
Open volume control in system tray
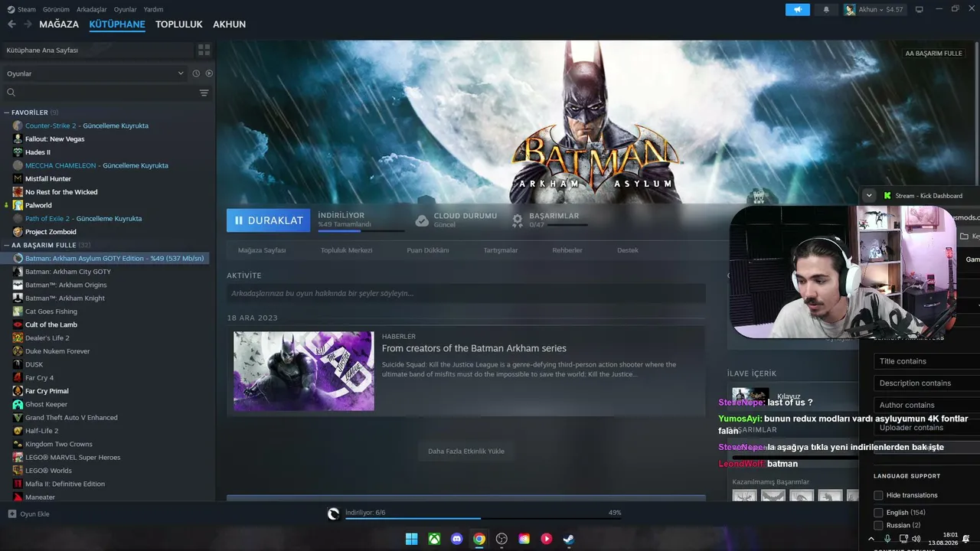[916, 539]
